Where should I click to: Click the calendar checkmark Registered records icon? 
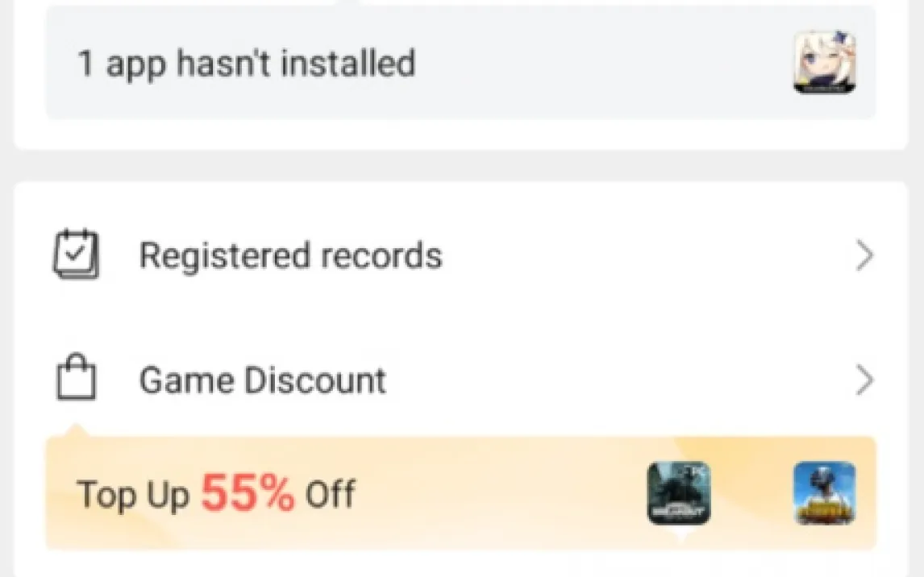(76, 255)
